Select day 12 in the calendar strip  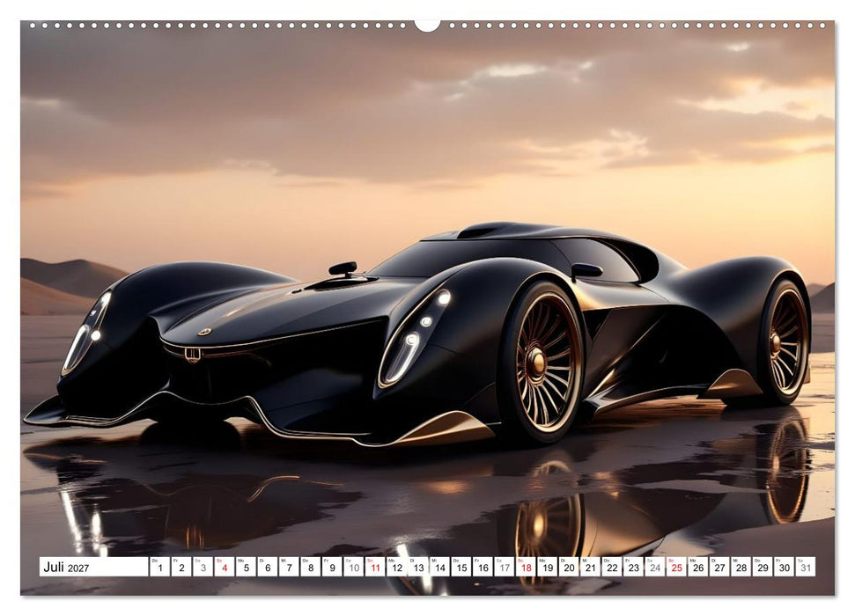397,567
